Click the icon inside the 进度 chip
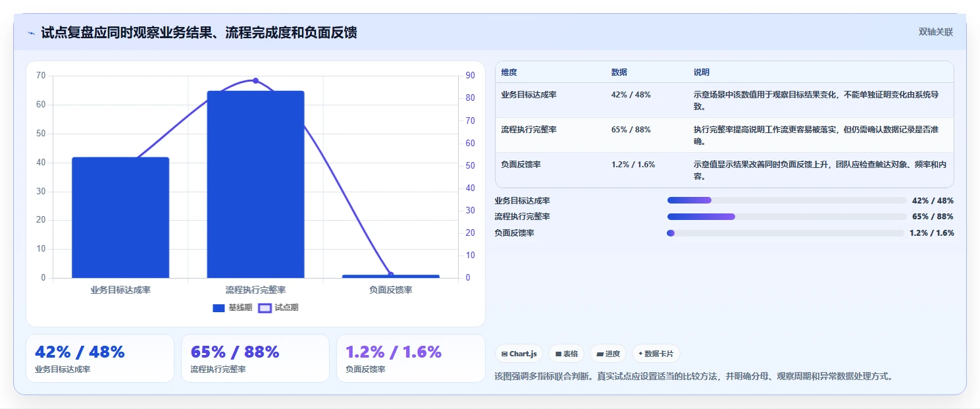This screenshot has width=980, height=409. tap(600, 354)
